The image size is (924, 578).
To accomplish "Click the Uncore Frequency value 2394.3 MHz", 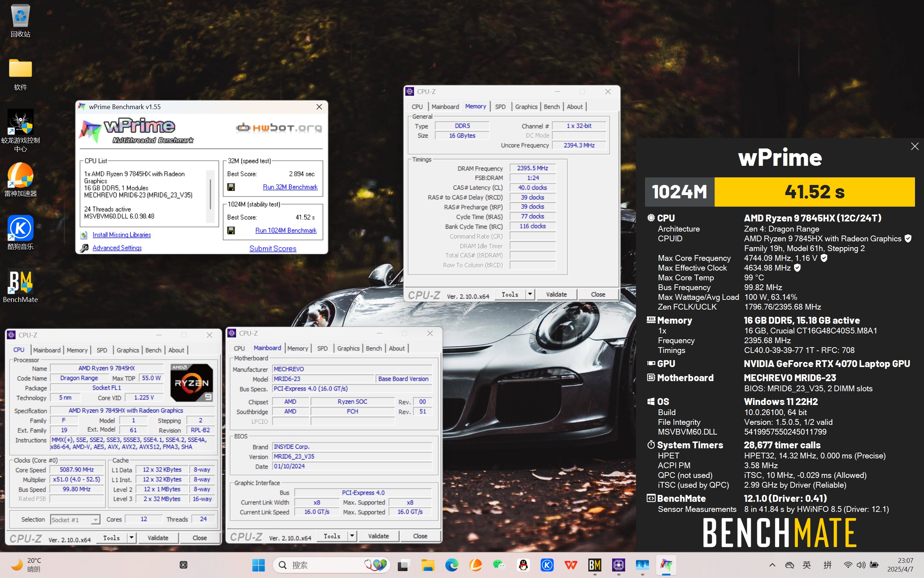I will pyautogui.click(x=579, y=145).
